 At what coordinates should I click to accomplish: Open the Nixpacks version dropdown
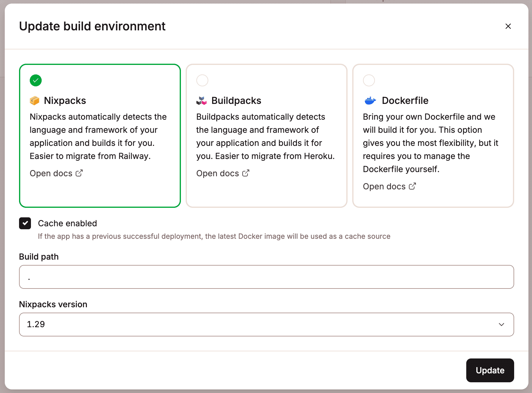[x=266, y=325]
